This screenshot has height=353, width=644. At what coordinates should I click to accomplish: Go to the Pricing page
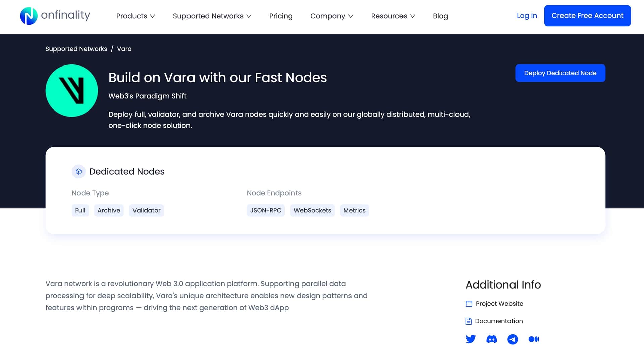coord(281,16)
